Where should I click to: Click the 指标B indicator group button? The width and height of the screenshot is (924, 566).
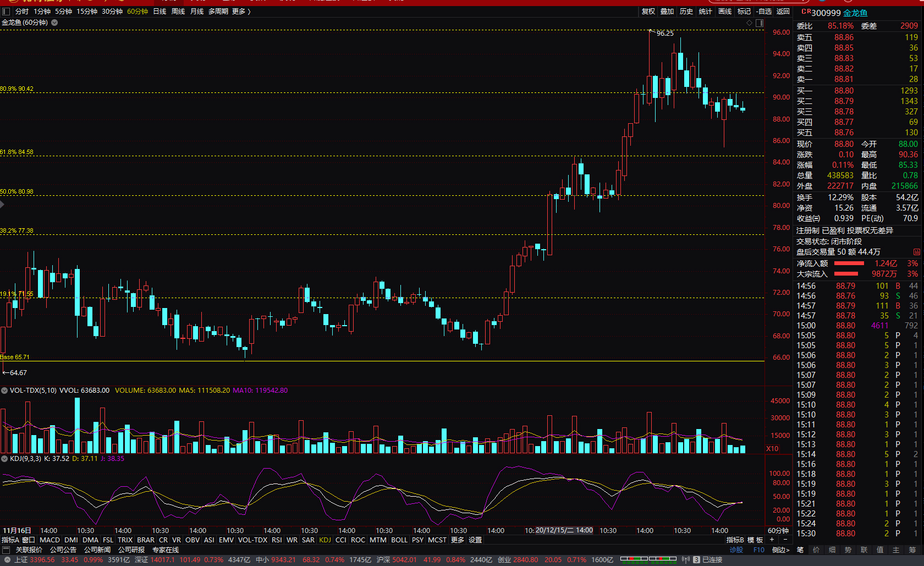pyautogui.click(x=735, y=540)
